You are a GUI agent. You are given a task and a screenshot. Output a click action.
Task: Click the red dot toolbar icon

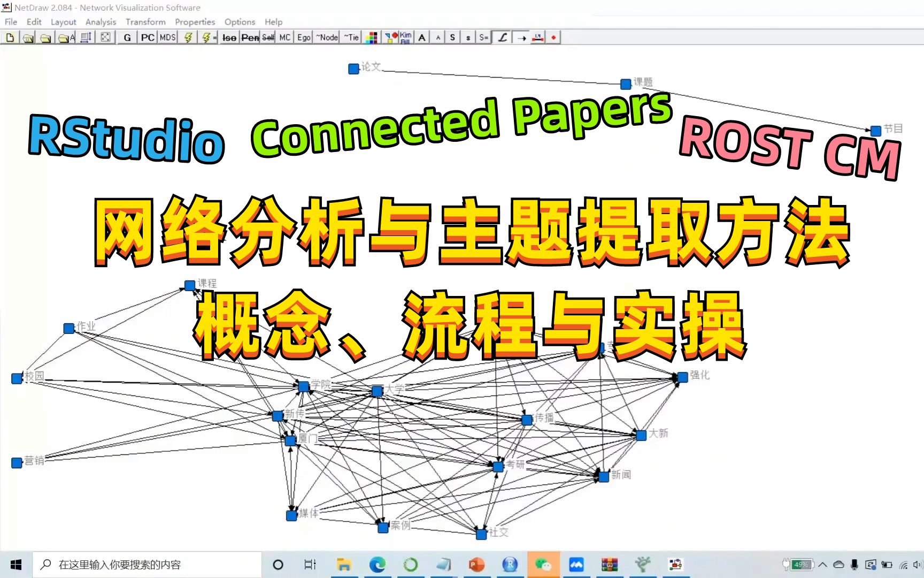pos(553,37)
